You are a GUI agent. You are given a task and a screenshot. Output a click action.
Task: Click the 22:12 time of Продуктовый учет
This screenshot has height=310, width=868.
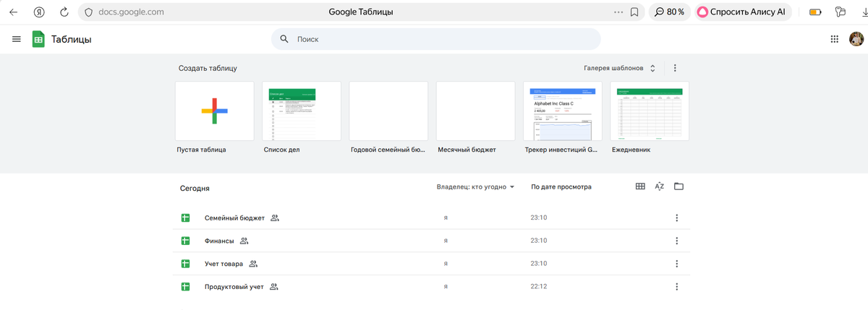point(539,287)
